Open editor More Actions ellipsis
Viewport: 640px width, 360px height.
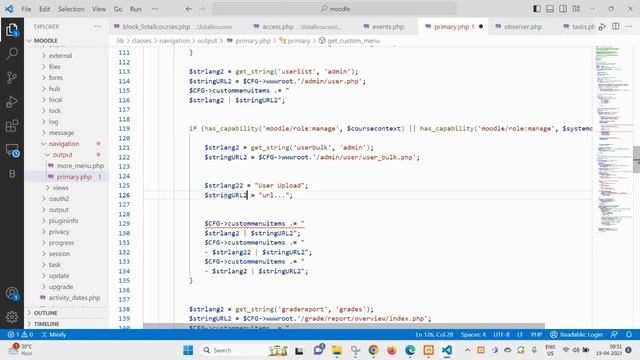click(629, 27)
